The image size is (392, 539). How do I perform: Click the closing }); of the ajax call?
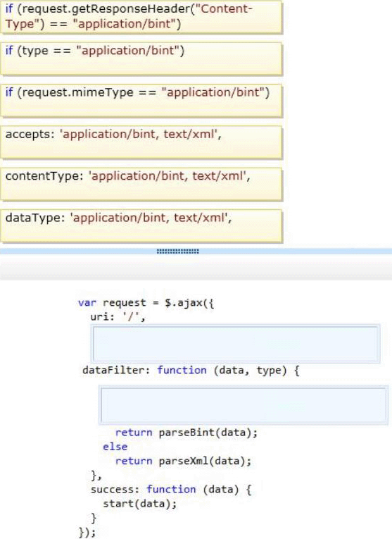point(87,533)
